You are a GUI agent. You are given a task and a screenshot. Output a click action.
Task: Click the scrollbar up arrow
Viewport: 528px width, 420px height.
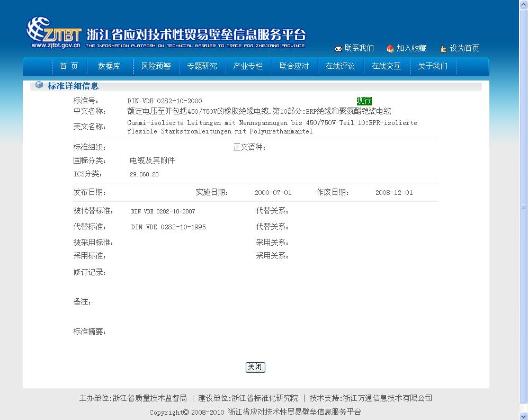pos(524,4)
